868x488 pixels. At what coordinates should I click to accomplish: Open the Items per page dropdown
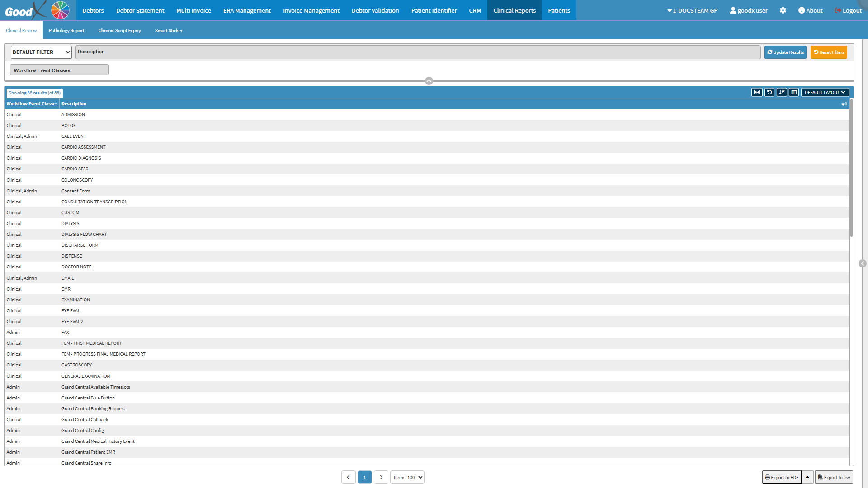click(407, 477)
